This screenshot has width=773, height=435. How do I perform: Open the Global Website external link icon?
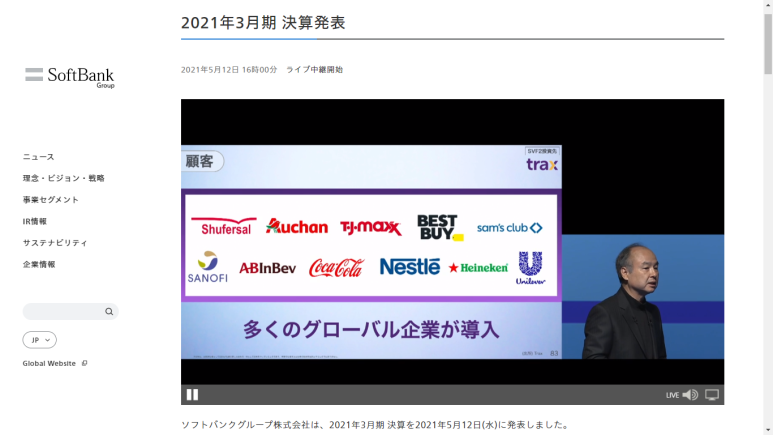84,363
